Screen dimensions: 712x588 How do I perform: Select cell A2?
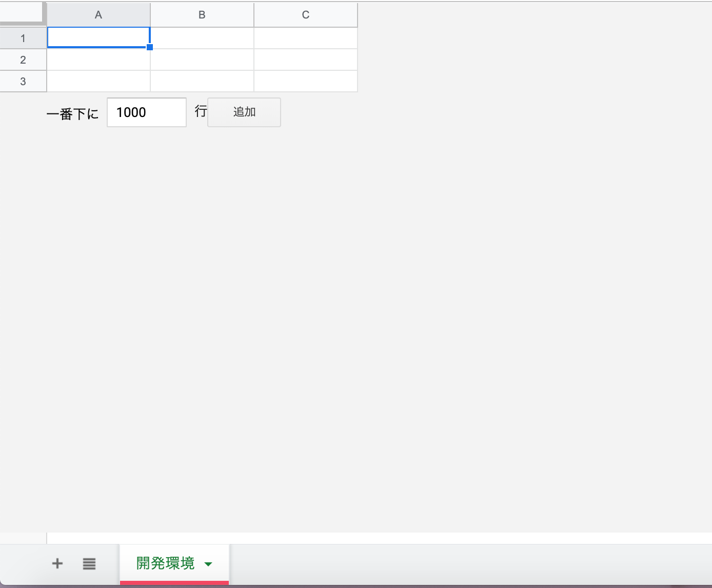[98, 60]
